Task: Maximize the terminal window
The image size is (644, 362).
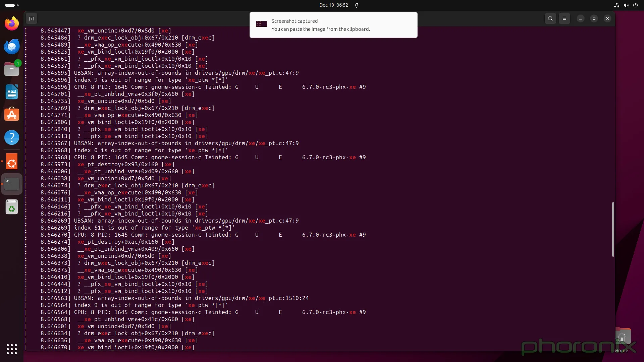Action: coord(594,18)
